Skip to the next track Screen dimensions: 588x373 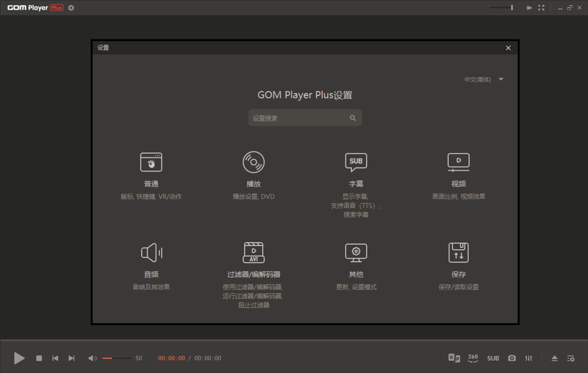coord(71,358)
